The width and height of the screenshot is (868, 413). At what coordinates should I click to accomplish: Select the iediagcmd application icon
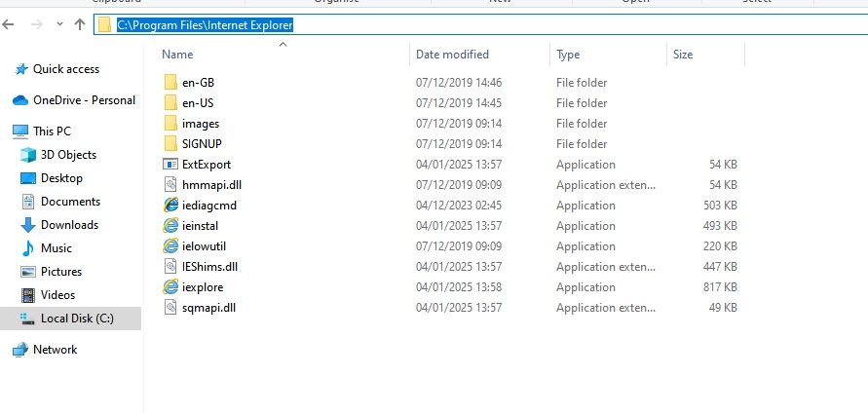click(x=171, y=206)
